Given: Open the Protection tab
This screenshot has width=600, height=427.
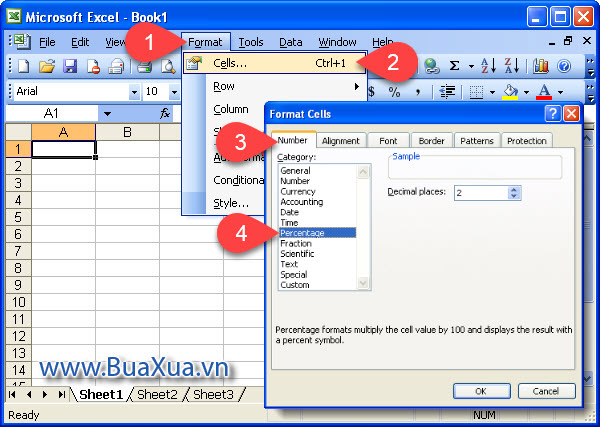Looking at the screenshot, I should point(527,141).
